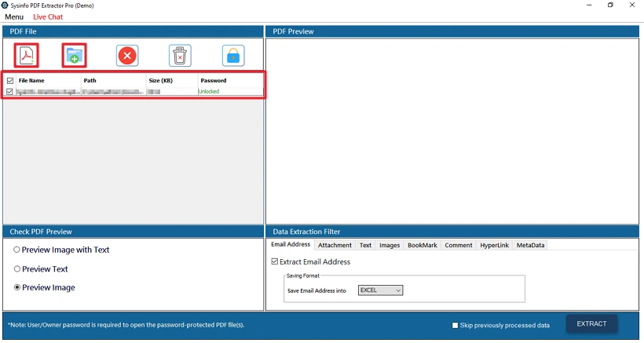This screenshot has height=343, width=644.
Task: Select the Preview Text radio button
Action: click(x=17, y=268)
